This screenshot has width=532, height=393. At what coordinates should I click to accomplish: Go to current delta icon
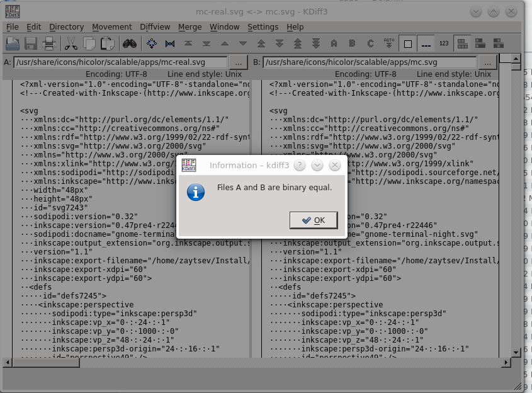click(152, 43)
